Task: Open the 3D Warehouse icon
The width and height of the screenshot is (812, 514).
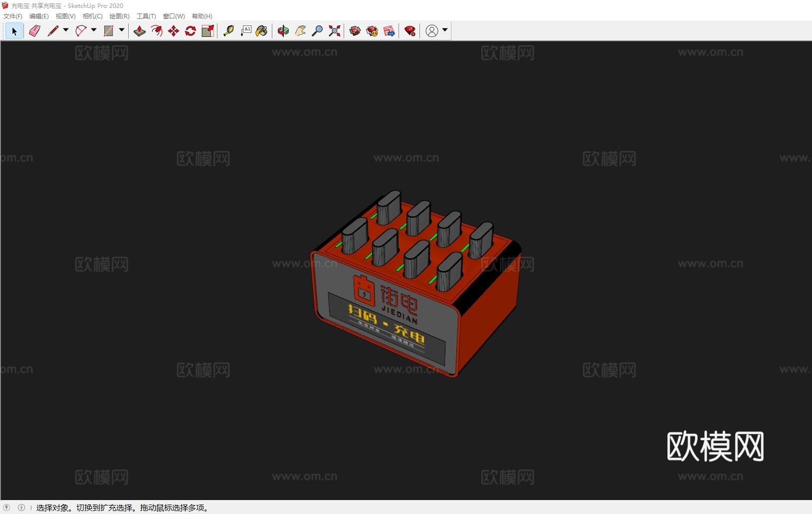Action: point(355,31)
